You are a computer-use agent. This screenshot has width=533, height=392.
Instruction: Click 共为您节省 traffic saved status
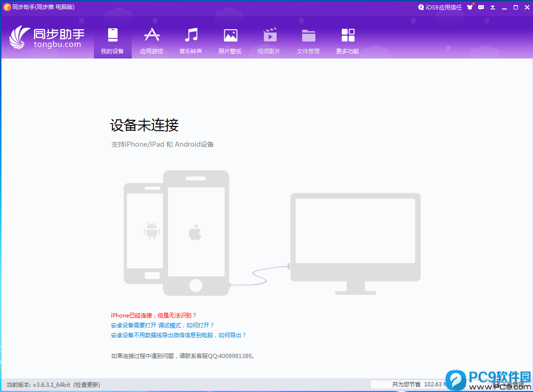click(418, 384)
